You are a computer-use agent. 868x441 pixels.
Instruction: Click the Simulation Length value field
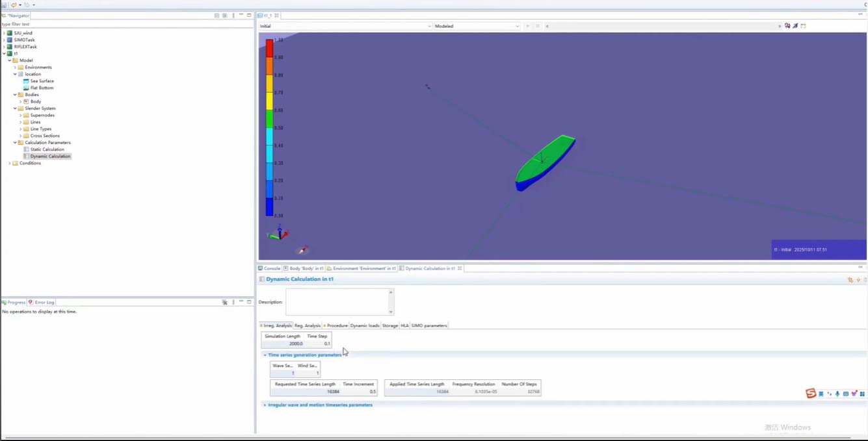pyautogui.click(x=283, y=344)
